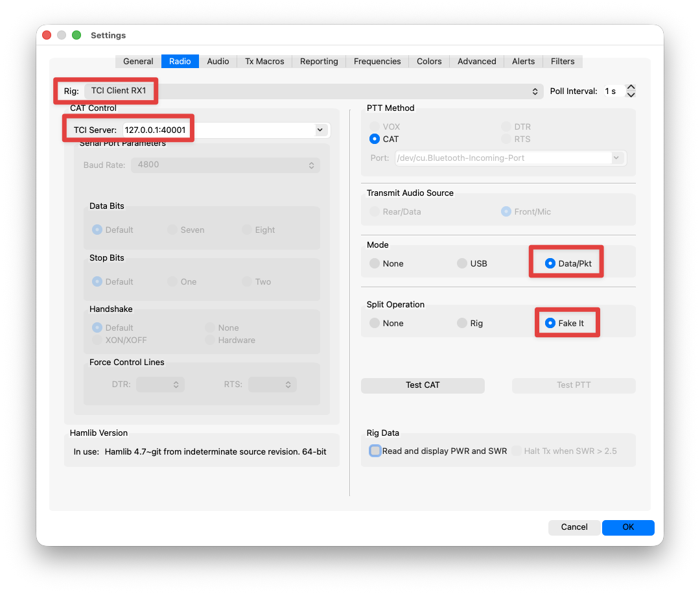Viewport: 700px width, 594px height.
Task: Set Mode to Data/Pkt
Action: click(568, 263)
